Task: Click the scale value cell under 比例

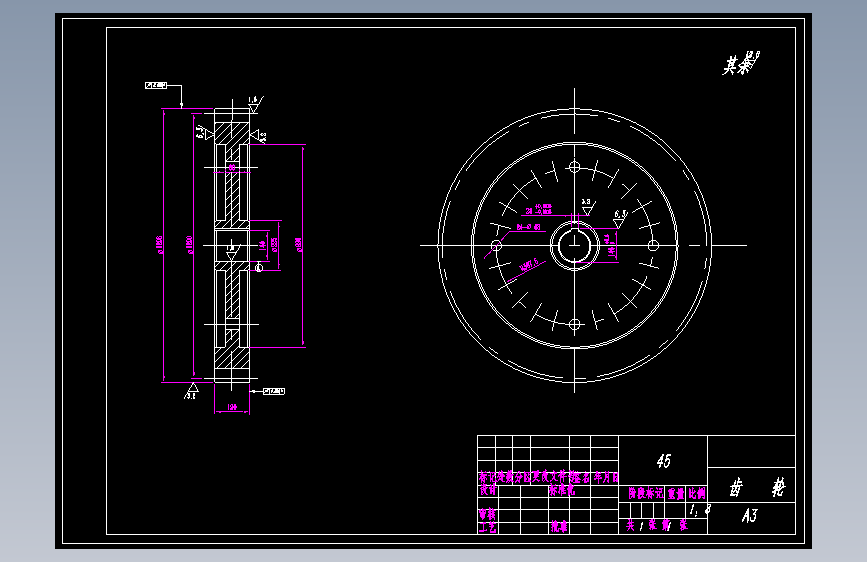Action: pyautogui.click(x=698, y=509)
